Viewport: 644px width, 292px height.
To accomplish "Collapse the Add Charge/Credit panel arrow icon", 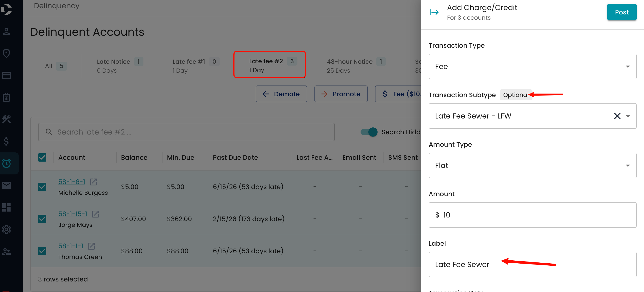I will coord(434,12).
